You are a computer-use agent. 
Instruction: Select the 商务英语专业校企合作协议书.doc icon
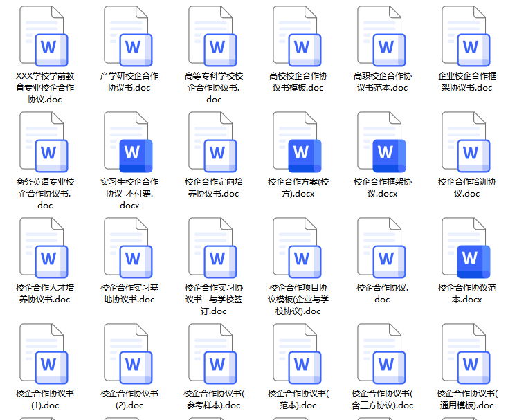[x=44, y=142]
